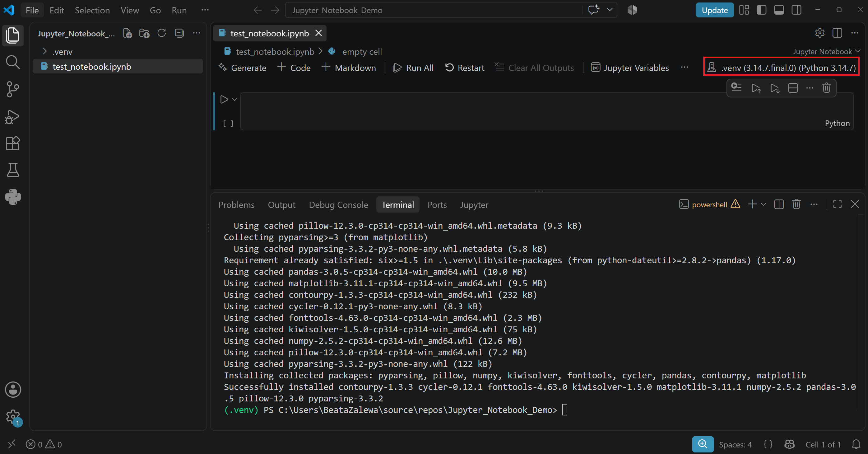The width and height of the screenshot is (868, 454).
Task: Create a new file in Explorer
Action: 128,33
